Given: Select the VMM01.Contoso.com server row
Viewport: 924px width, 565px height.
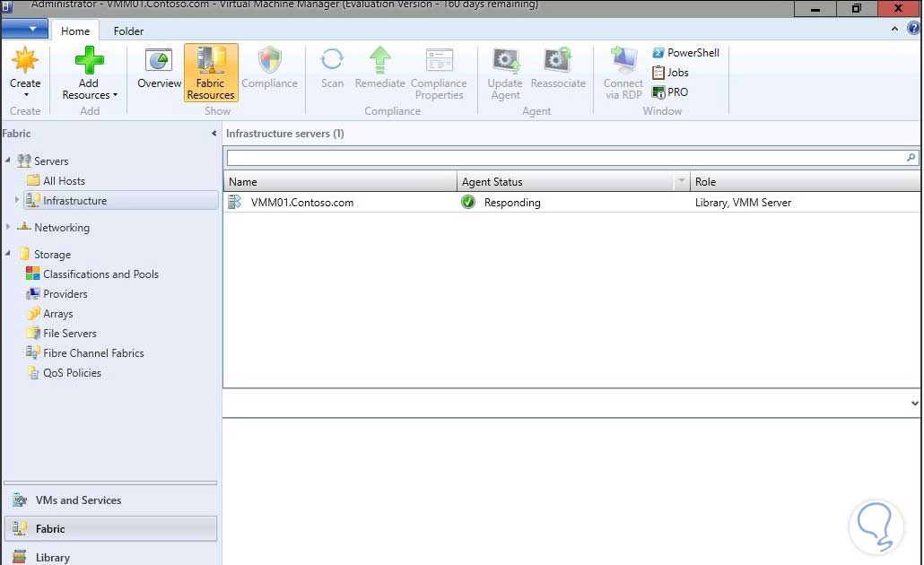Looking at the screenshot, I should 571,202.
